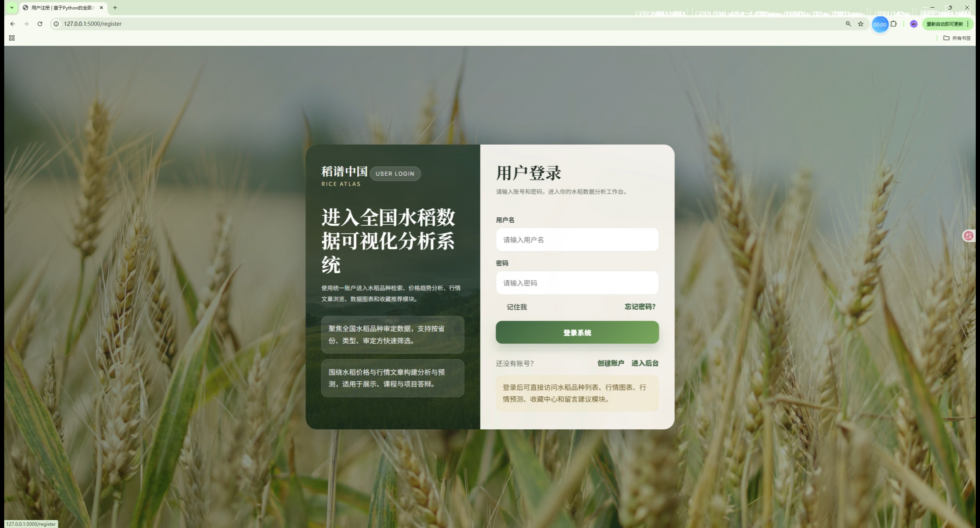Screen dimensions: 980x528
Task: Open the extensions puzzle icon
Action: click(x=893, y=24)
